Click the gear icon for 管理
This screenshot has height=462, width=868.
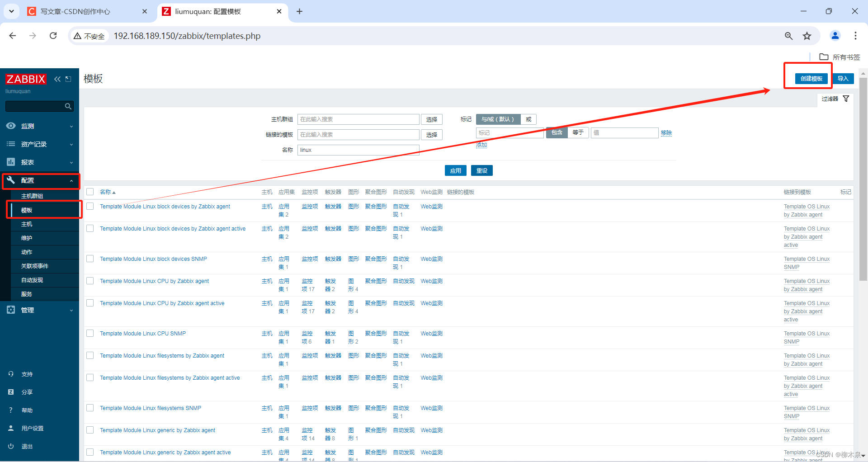[x=11, y=310]
